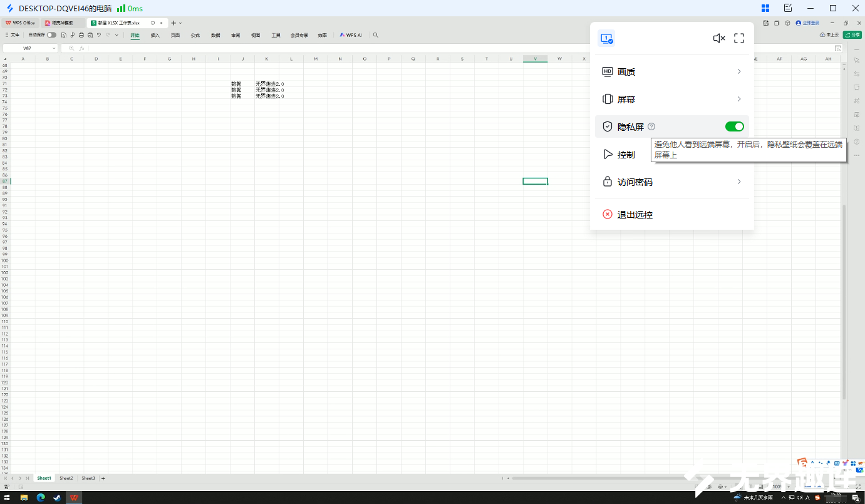The image size is (865, 504).
Task: Toggle the 自动保存 autosave switch
Action: pos(51,35)
